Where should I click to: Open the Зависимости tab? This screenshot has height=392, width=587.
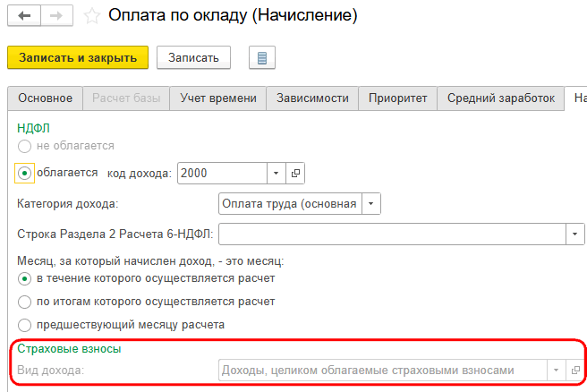(x=312, y=98)
